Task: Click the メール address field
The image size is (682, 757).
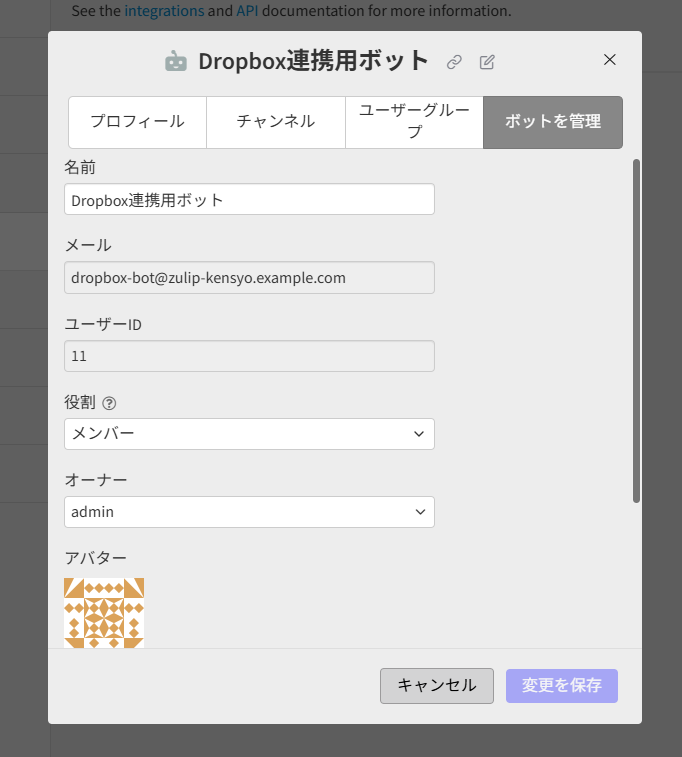Action: pos(249,278)
